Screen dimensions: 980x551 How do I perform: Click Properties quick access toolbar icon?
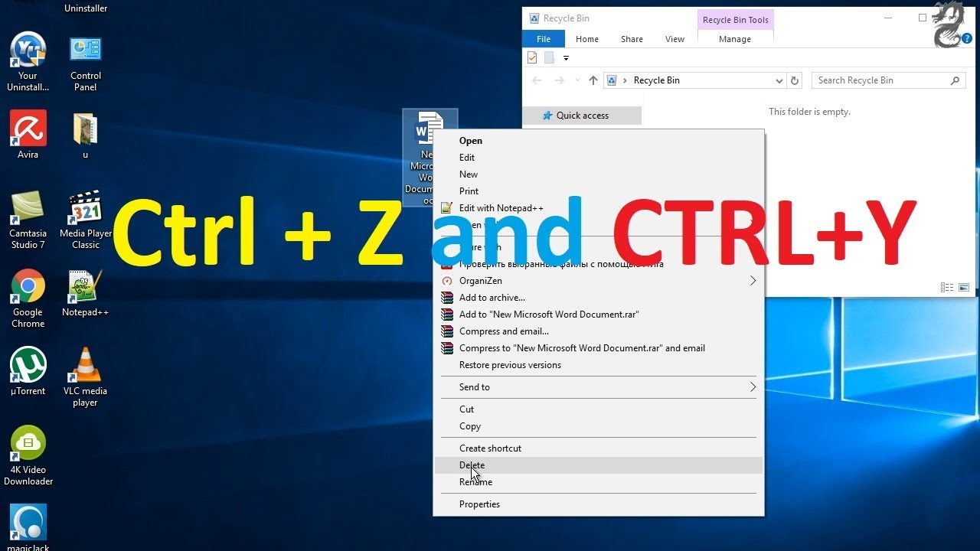coord(533,57)
